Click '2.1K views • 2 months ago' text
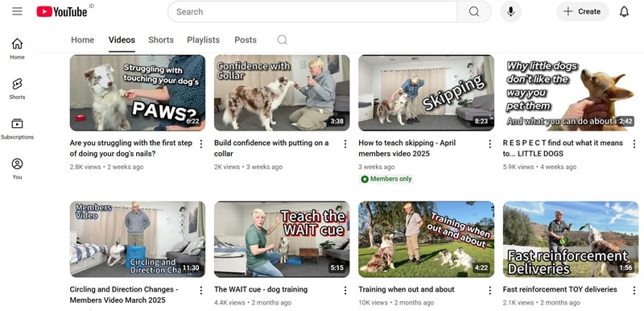 tap(541, 302)
